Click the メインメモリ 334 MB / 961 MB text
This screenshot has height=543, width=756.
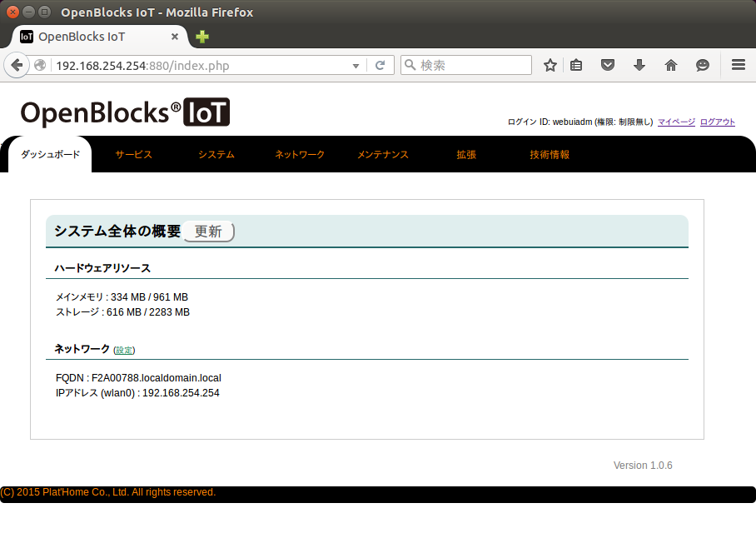[122, 297]
